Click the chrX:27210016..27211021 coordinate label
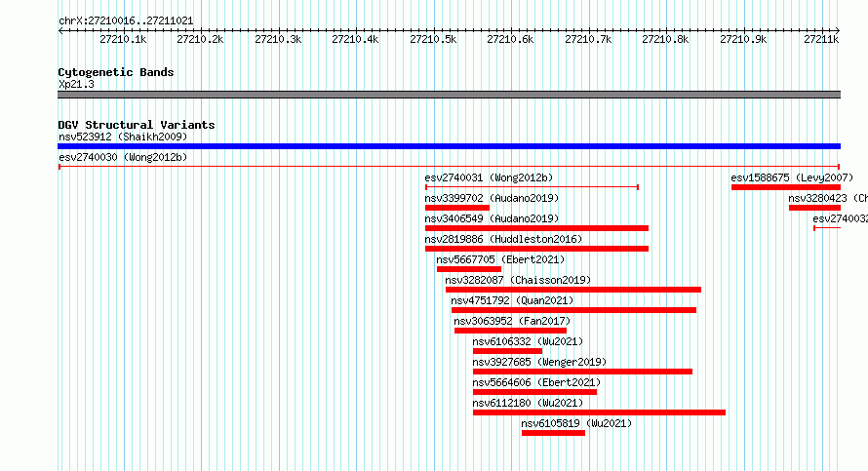 click(126, 21)
